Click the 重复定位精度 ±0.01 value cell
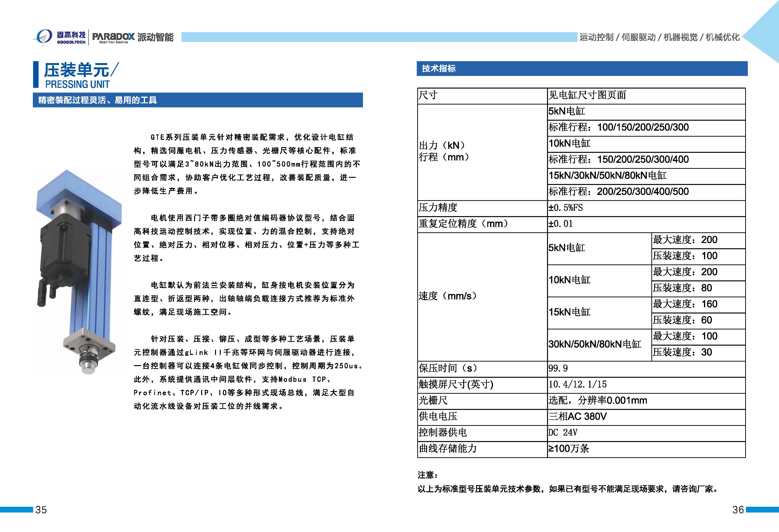This screenshot has width=779, height=532. (561, 224)
